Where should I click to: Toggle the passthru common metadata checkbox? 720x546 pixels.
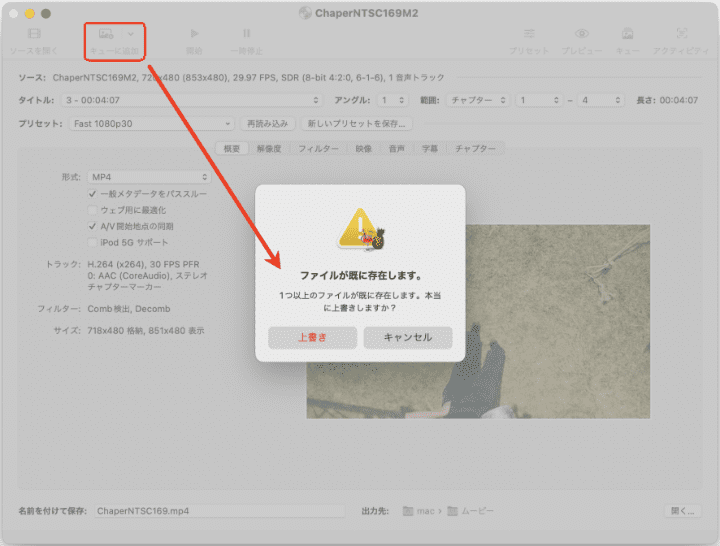(93, 194)
